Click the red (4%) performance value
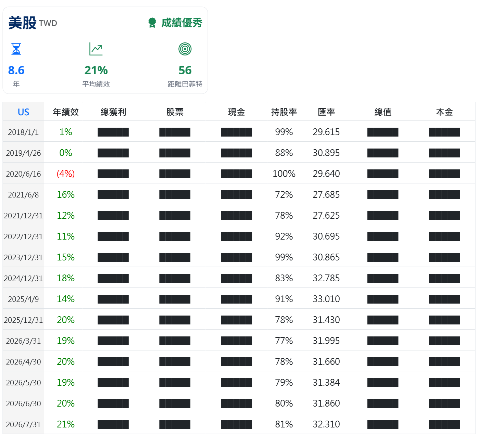The width and height of the screenshot is (478, 448). tap(66, 174)
